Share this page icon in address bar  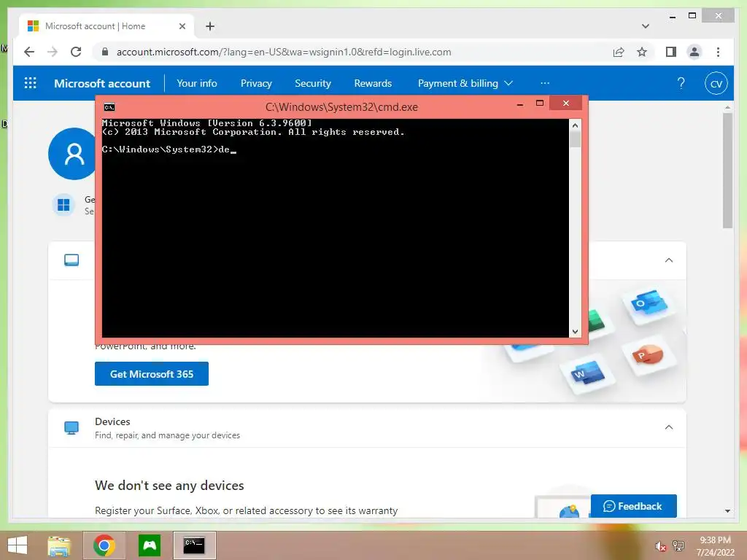(619, 52)
